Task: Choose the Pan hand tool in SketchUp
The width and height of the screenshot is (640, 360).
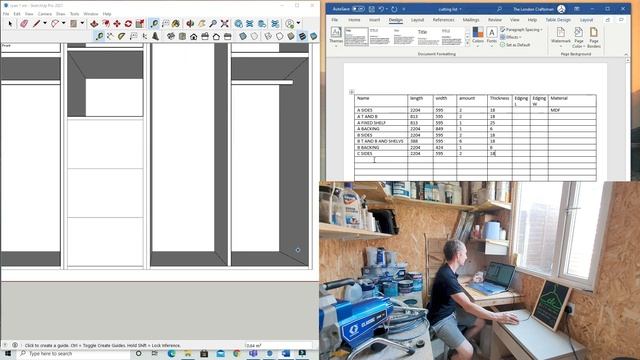Action: 202,24
